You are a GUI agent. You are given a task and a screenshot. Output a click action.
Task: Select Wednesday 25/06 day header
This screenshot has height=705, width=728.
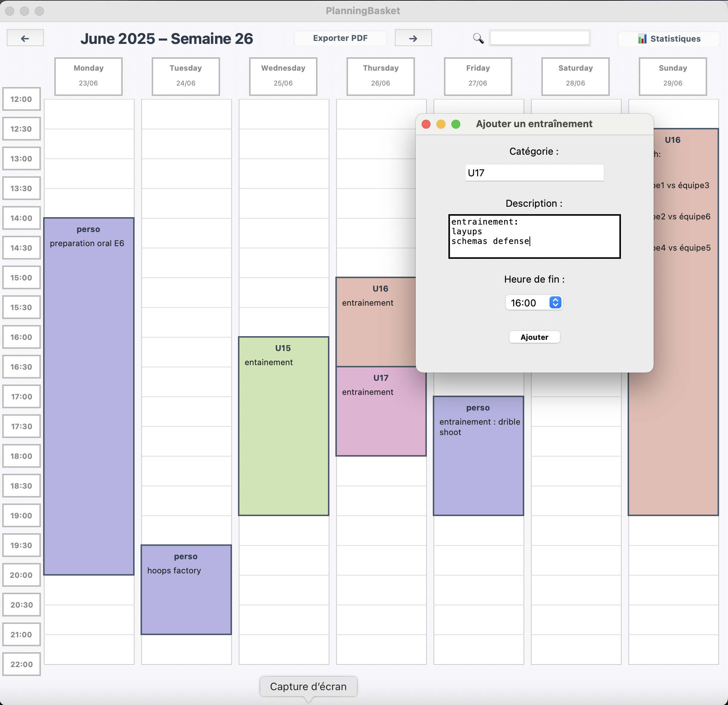[283, 76]
